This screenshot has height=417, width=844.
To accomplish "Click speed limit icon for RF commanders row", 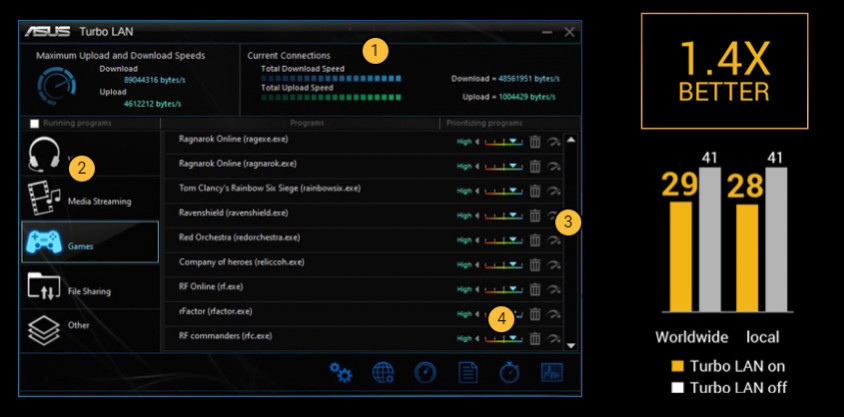I will click(553, 338).
